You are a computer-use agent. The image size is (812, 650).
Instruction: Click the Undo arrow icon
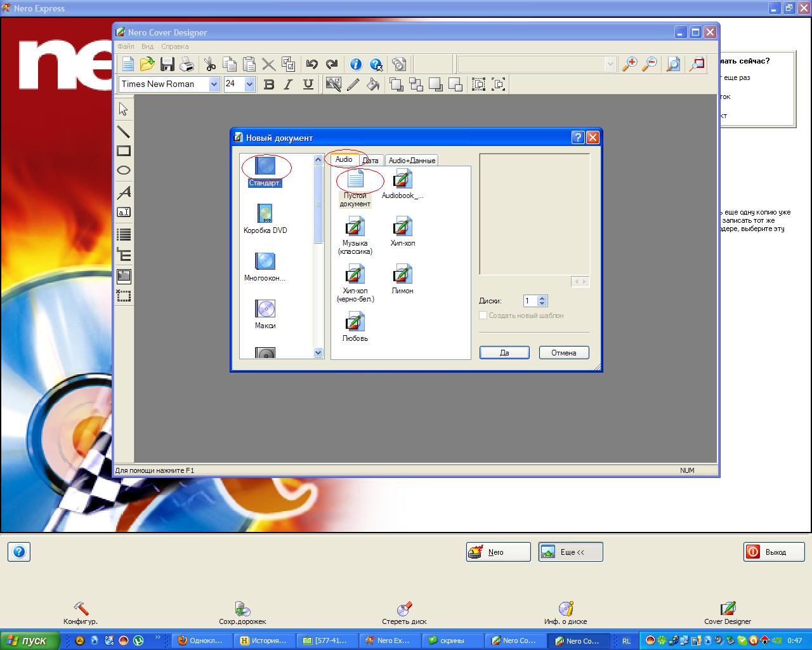[x=311, y=64]
